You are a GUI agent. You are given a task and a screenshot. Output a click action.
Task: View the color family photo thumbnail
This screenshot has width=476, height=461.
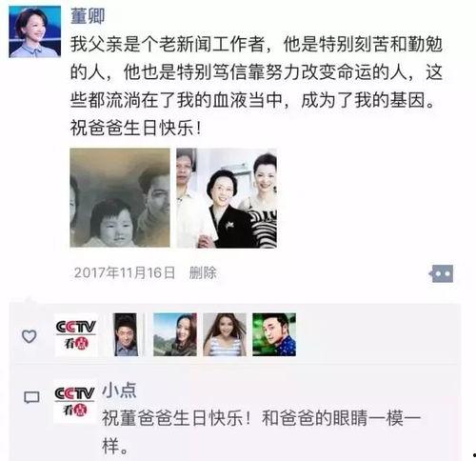(x=227, y=198)
